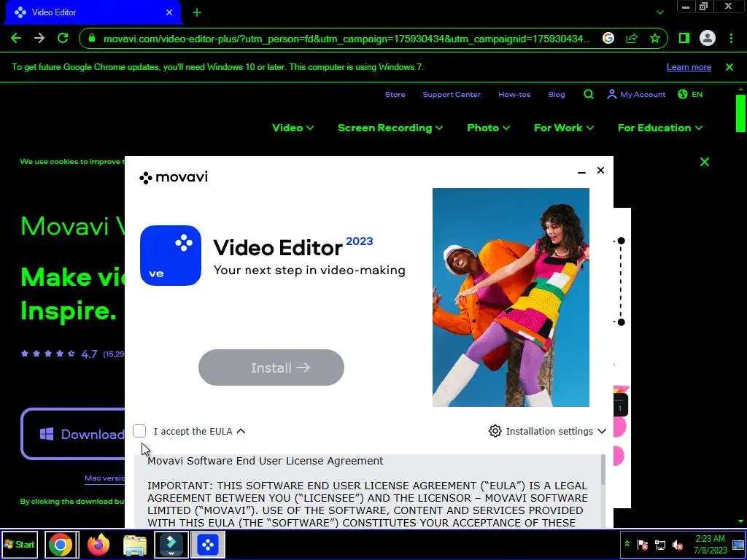The width and height of the screenshot is (747, 560).
Task: Click the website search magnifier icon
Action: pyautogui.click(x=589, y=94)
